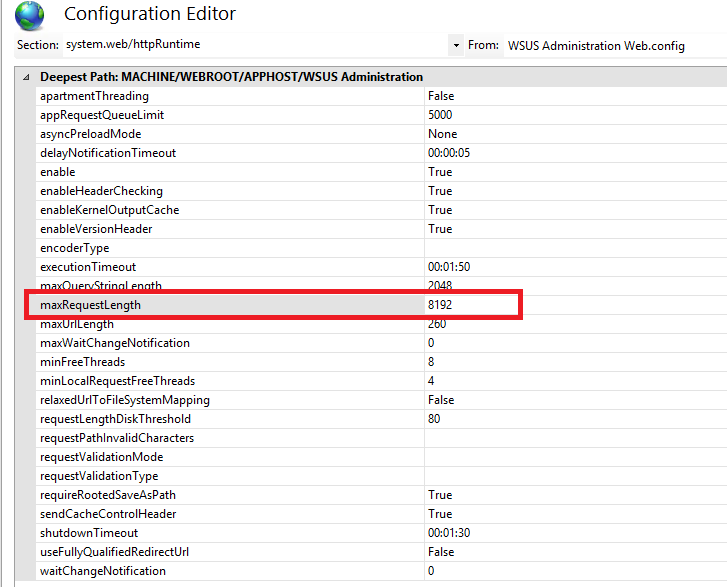Select requireRootedSaveAsPath property

point(108,495)
